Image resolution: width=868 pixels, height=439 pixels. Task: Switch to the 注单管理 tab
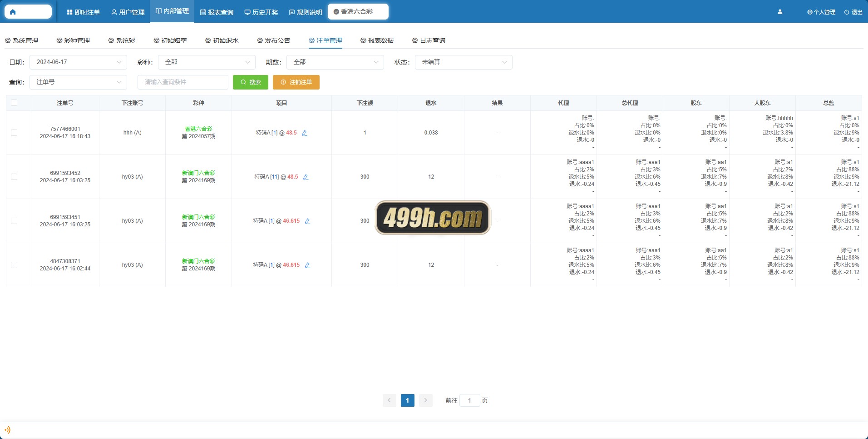coord(325,40)
